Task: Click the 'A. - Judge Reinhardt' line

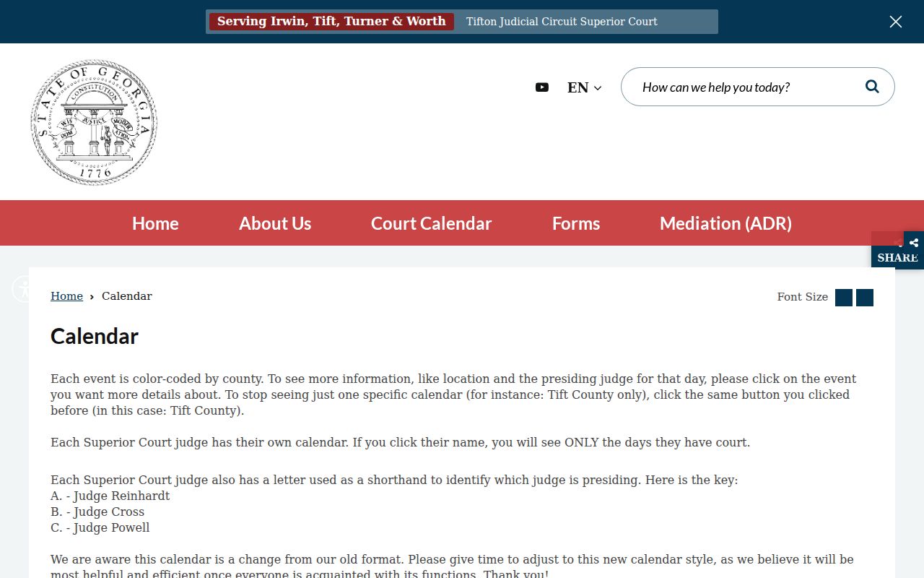Action: (110, 496)
